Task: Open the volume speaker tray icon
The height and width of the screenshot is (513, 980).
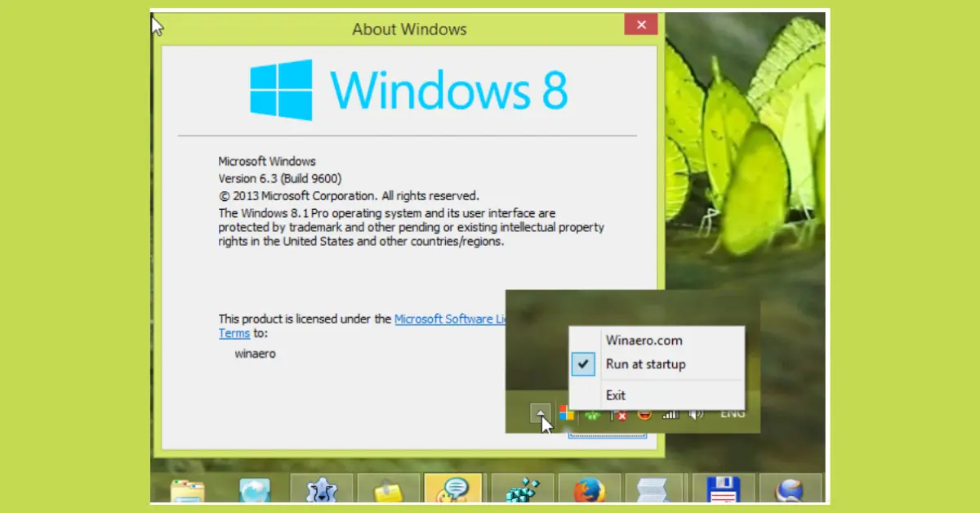Action: coord(696,414)
